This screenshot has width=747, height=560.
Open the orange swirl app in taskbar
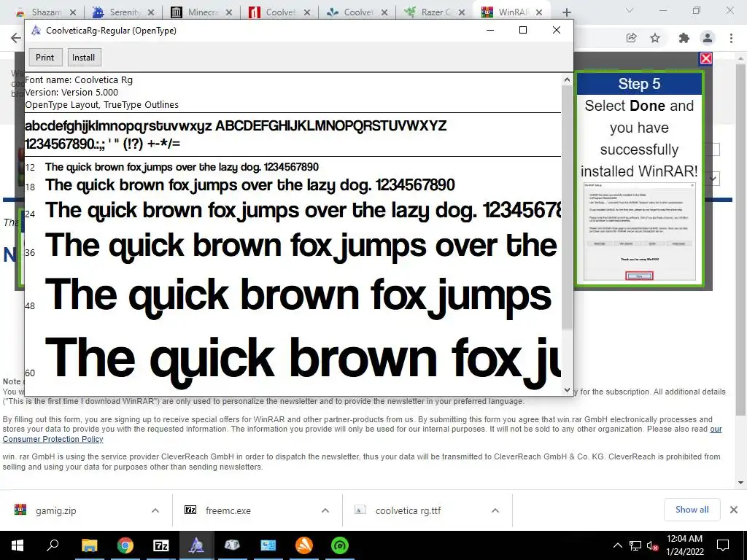click(304, 545)
